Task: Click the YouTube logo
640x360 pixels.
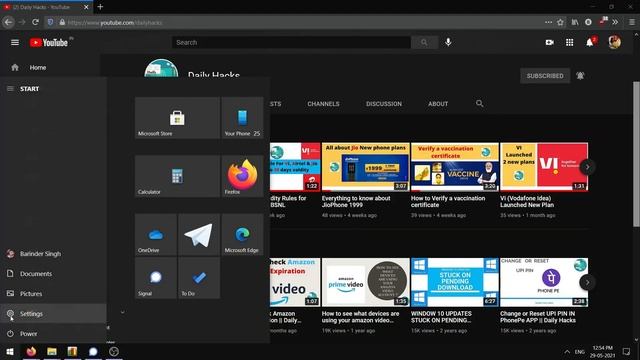Action: click(x=49, y=42)
